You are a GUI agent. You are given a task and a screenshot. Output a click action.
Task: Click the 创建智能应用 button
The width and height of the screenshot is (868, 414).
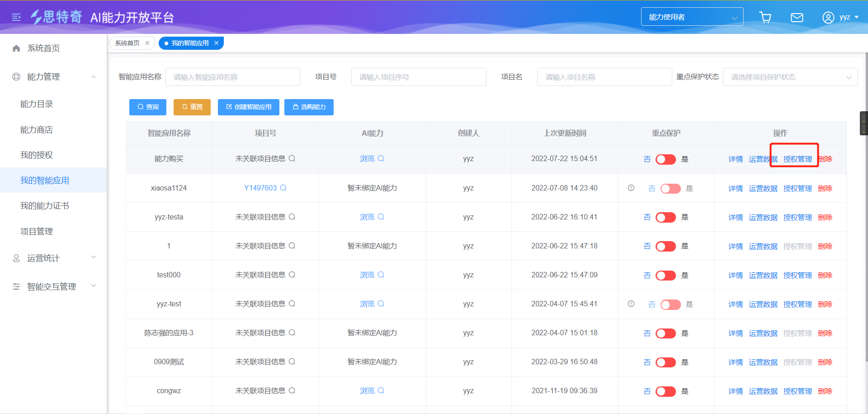[x=249, y=107]
